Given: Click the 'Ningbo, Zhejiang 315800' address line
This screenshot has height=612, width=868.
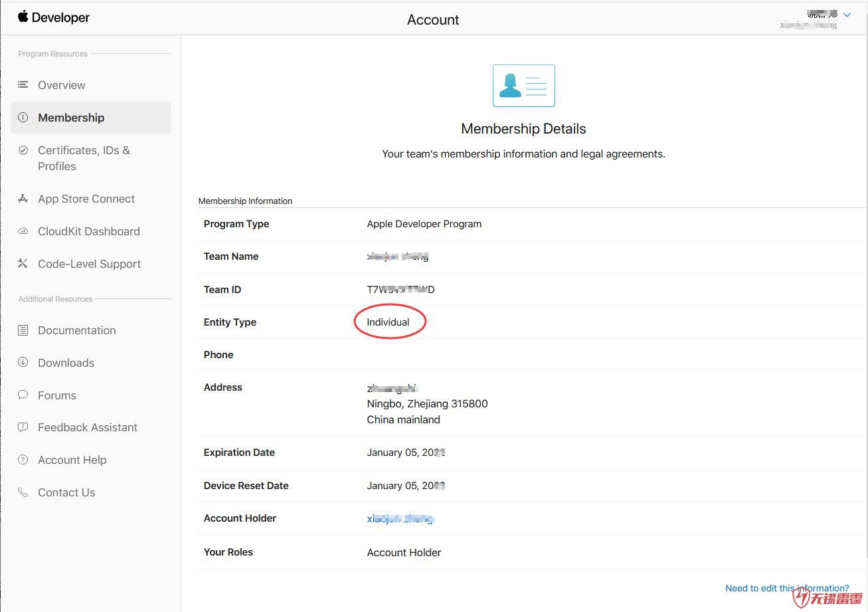Looking at the screenshot, I should [x=428, y=404].
